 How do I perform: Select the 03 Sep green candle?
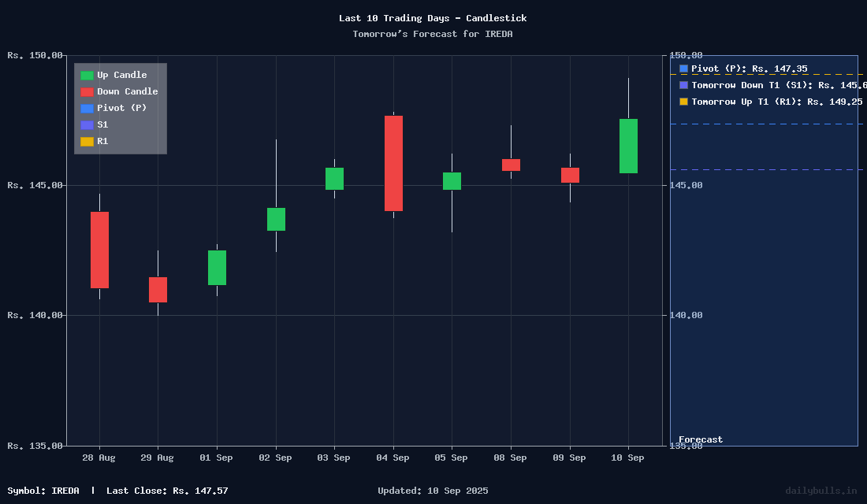(x=334, y=179)
